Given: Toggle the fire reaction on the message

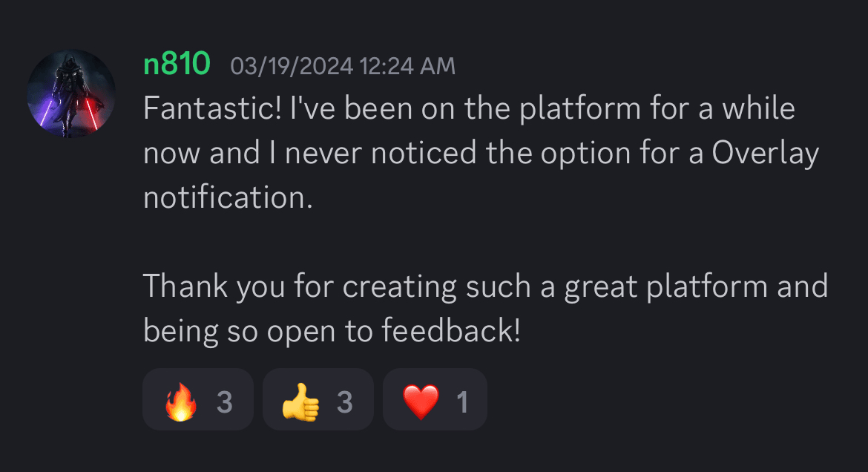Looking at the screenshot, I should [x=197, y=399].
